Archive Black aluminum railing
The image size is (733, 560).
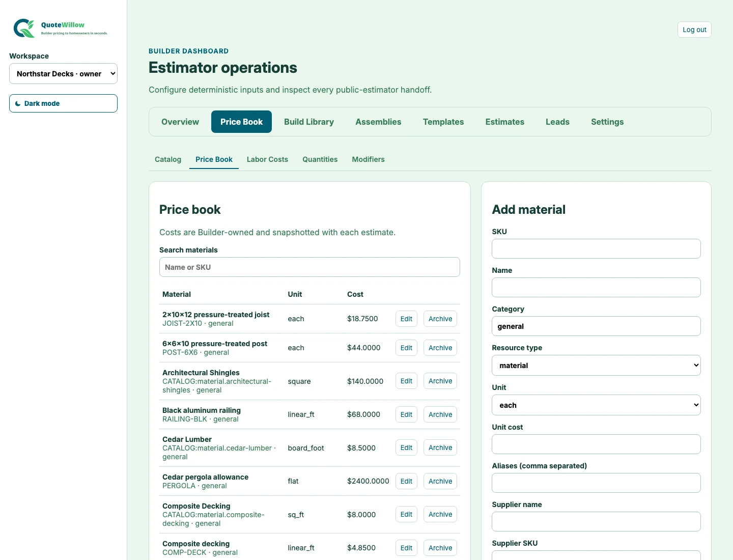click(x=440, y=414)
